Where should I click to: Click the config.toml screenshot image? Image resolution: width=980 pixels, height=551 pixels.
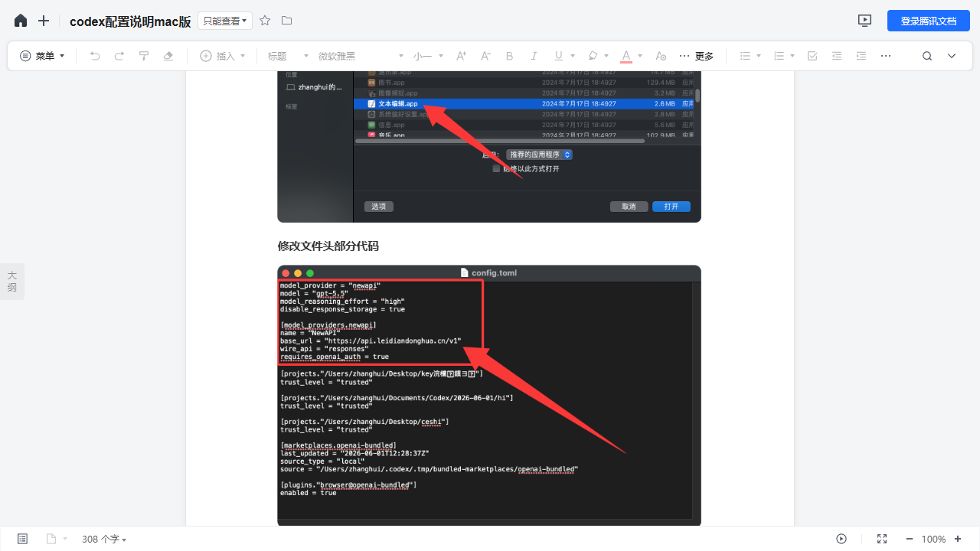489,395
